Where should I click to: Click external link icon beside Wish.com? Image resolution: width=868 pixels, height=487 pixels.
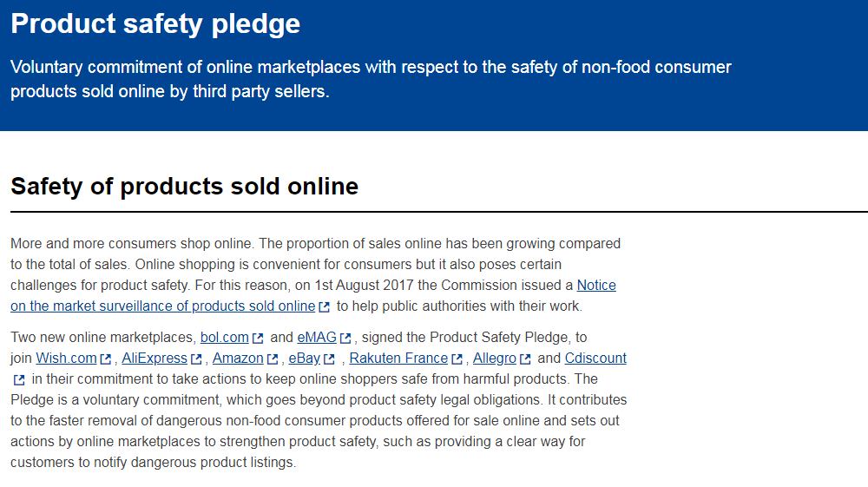106,359
